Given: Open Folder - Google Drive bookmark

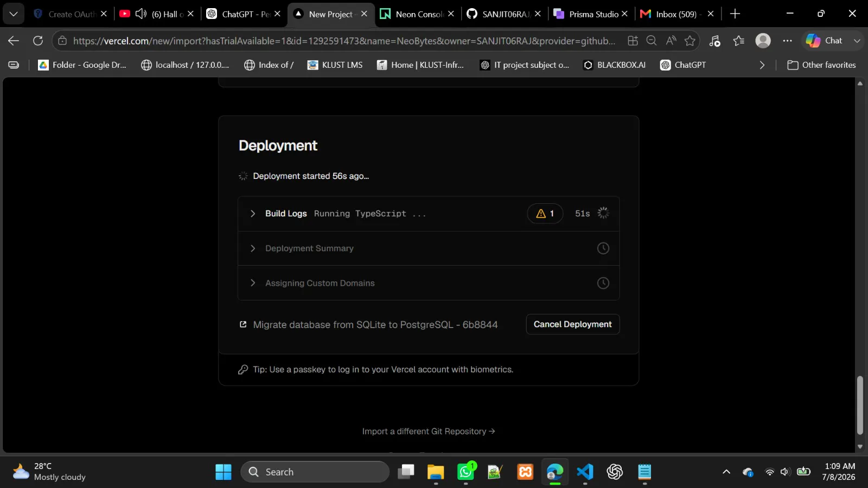Looking at the screenshot, I should pos(82,65).
